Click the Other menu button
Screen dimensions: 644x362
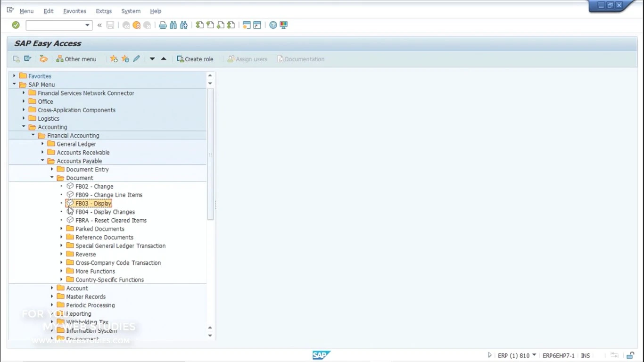click(76, 59)
